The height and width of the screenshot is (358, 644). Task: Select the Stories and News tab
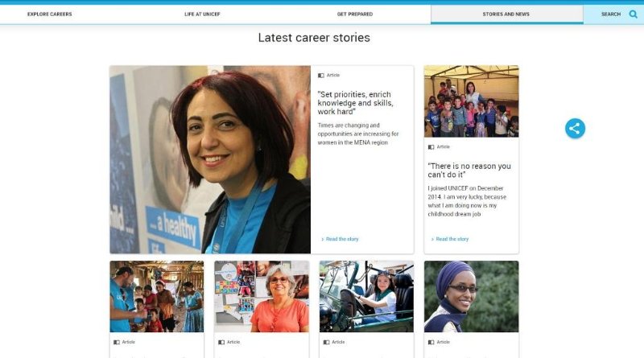point(506,14)
